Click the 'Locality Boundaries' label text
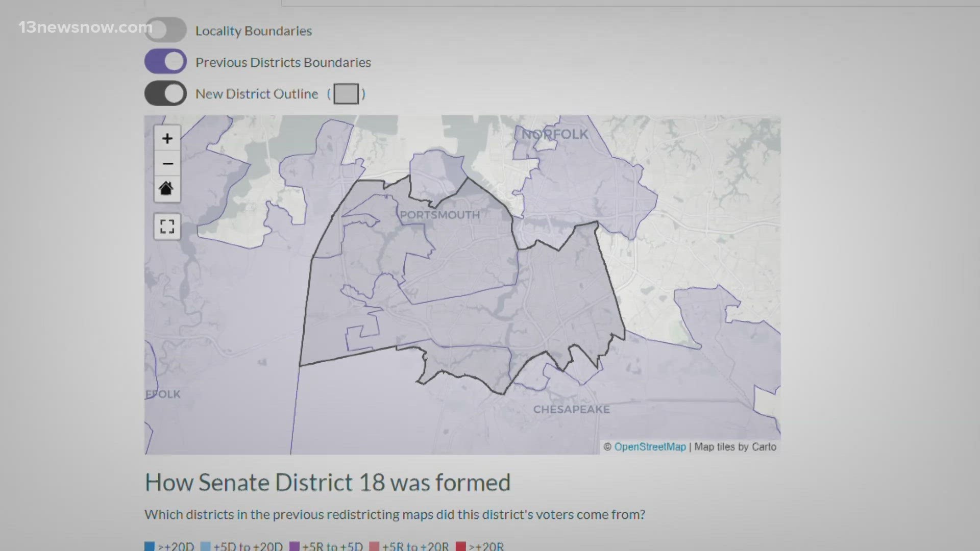980x551 pixels. 254,31
